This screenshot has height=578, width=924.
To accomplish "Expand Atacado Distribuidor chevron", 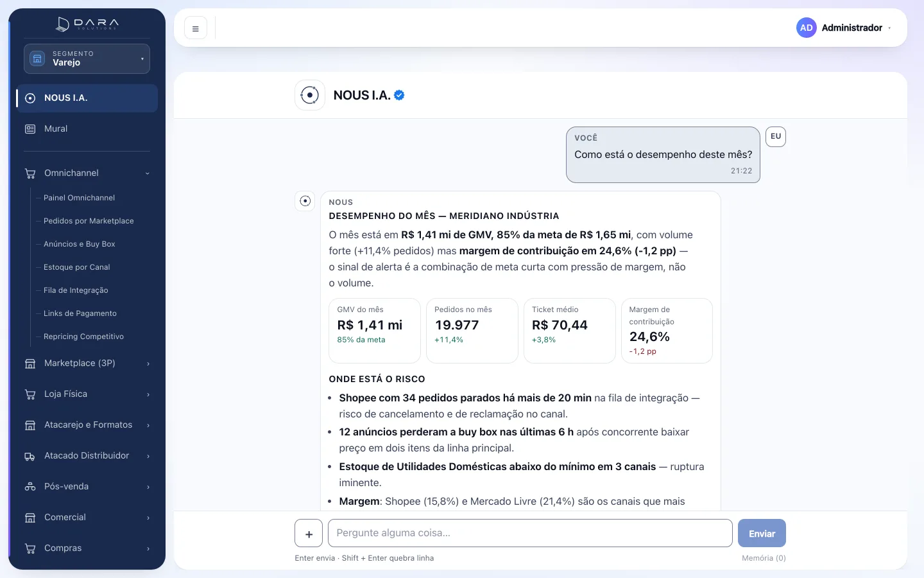I will (148, 456).
